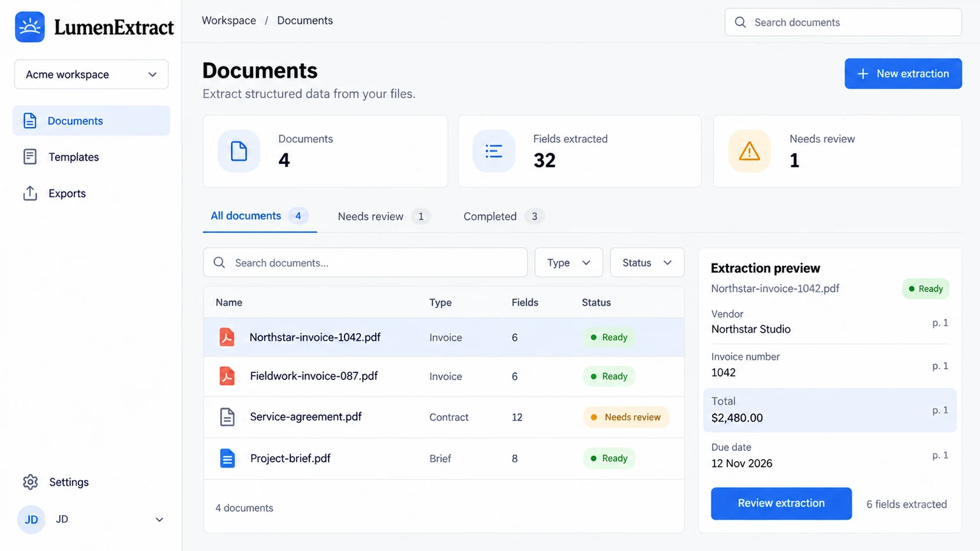Open Exports in the sidebar
Viewport: 980px width, 551px height.
[x=91, y=193]
